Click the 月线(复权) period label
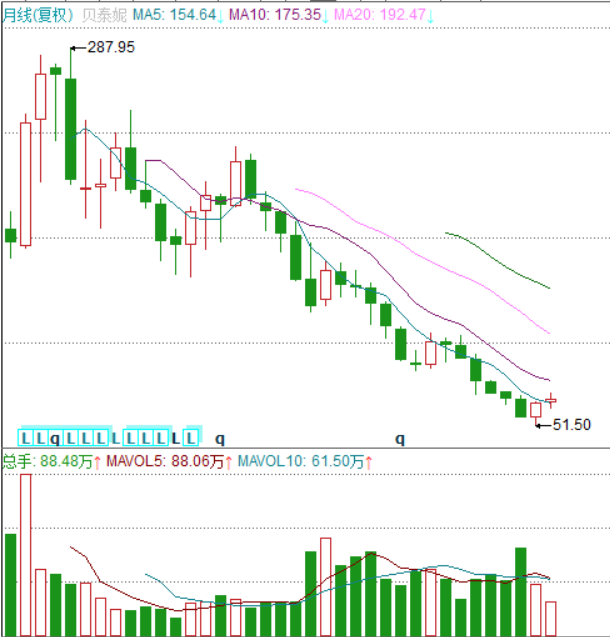 38,15
